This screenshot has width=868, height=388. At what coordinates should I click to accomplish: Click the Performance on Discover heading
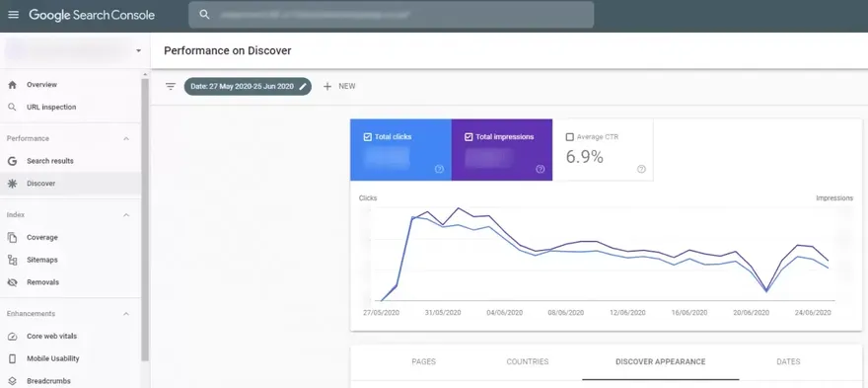[x=228, y=51]
